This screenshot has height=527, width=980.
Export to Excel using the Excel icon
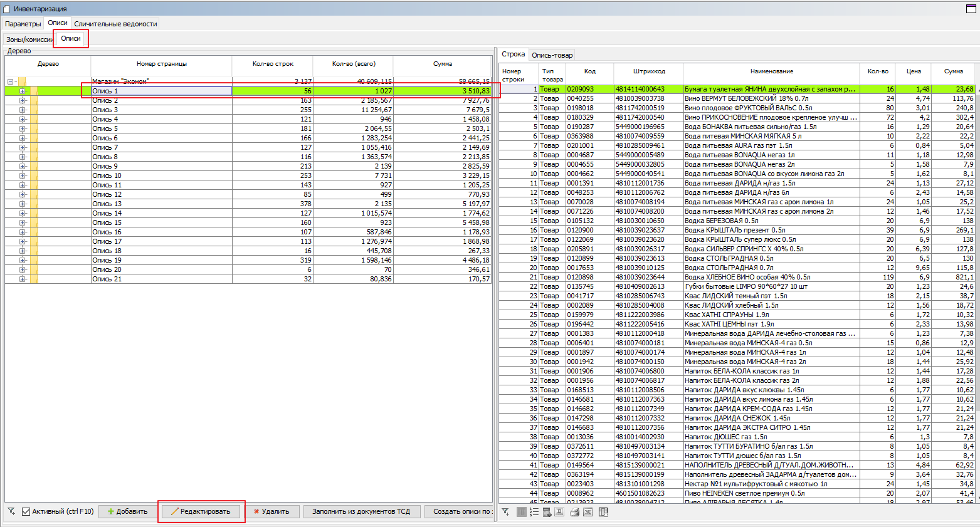point(588,512)
